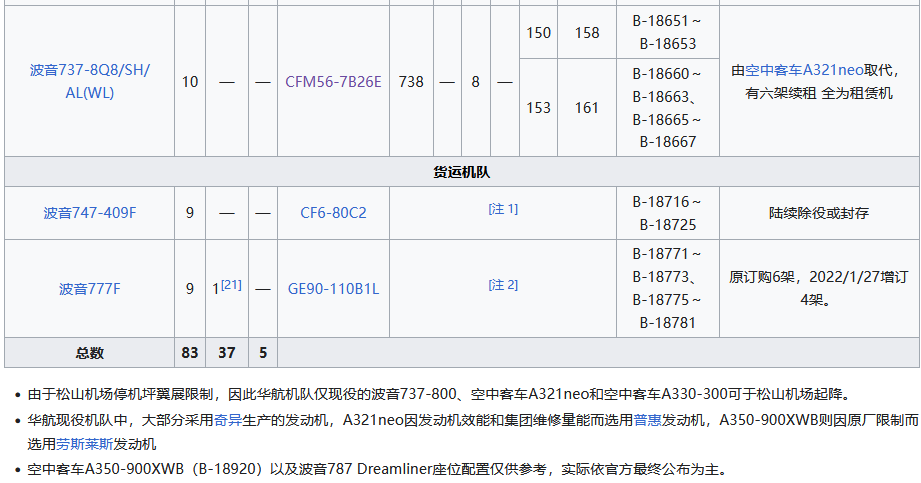The image size is (921, 483).
Task: Jump to footnote 注 1
Action: pyautogui.click(x=503, y=209)
